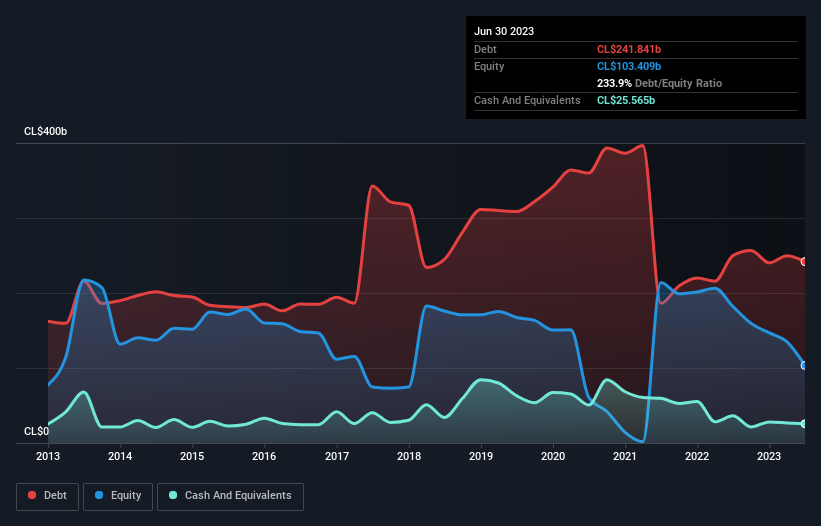Toggle the Equity series legend button
821x526 pixels.
(x=118, y=496)
